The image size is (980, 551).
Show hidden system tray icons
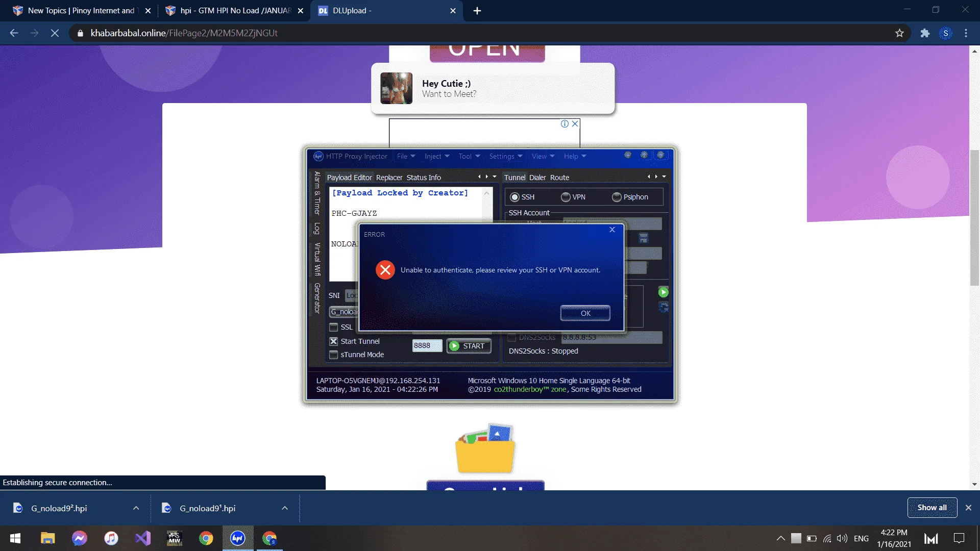point(780,538)
